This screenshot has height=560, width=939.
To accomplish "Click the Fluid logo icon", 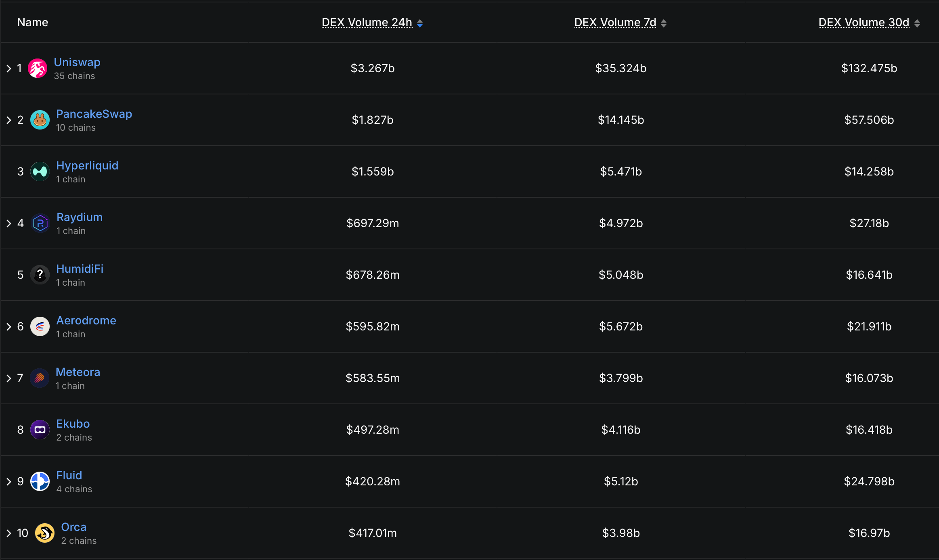I will 40,481.
